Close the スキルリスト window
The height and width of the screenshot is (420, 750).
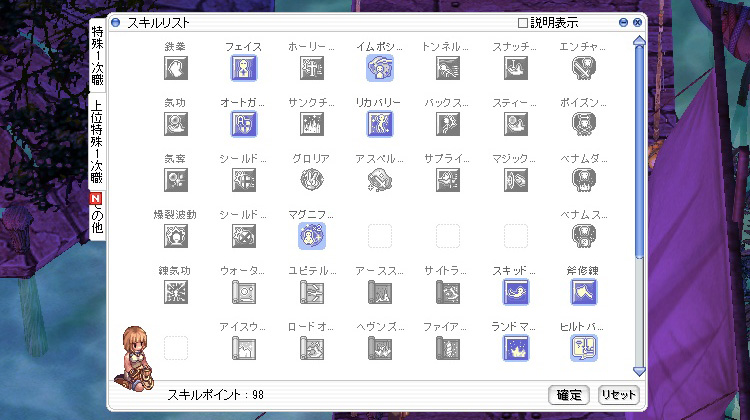pos(637,22)
